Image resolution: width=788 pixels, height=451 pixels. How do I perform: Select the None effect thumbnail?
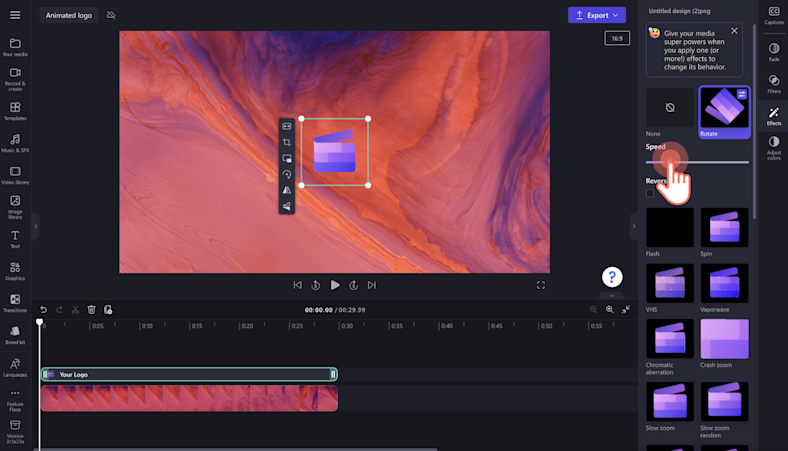pyautogui.click(x=670, y=108)
